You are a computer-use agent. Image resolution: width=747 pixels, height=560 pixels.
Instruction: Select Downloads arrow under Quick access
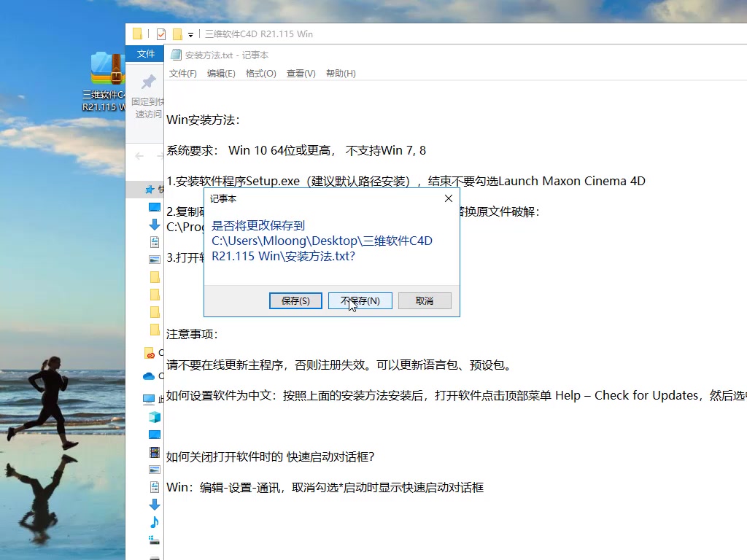(x=155, y=225)
